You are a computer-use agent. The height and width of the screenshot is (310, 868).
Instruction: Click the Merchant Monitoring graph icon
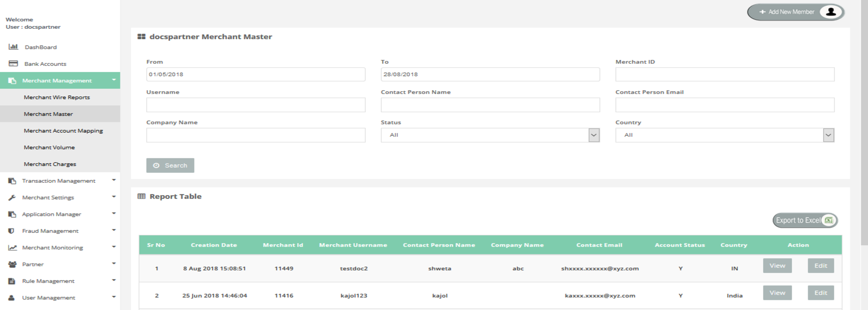(12, 248)
